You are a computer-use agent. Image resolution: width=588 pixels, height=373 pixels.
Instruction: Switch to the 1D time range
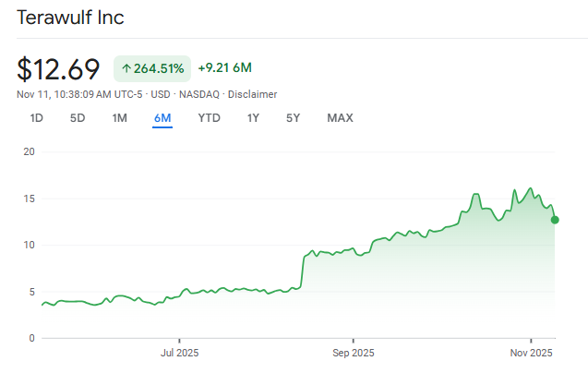[37, 117]
